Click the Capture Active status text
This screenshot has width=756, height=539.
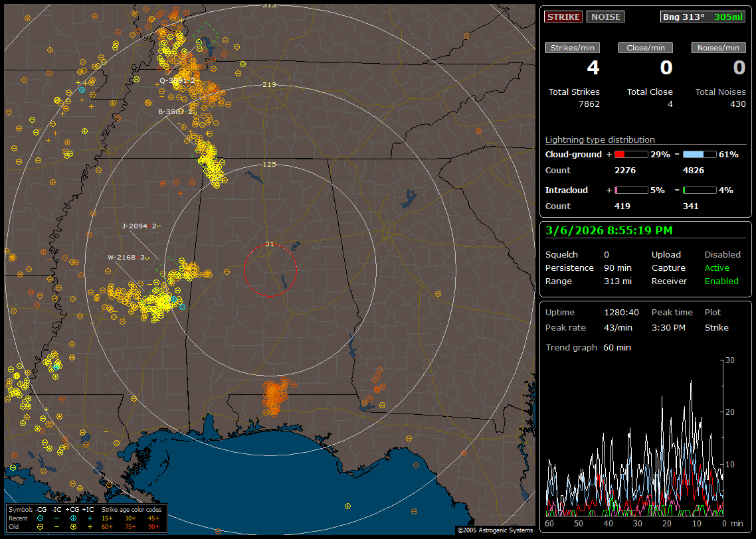(x=717, y=268)
